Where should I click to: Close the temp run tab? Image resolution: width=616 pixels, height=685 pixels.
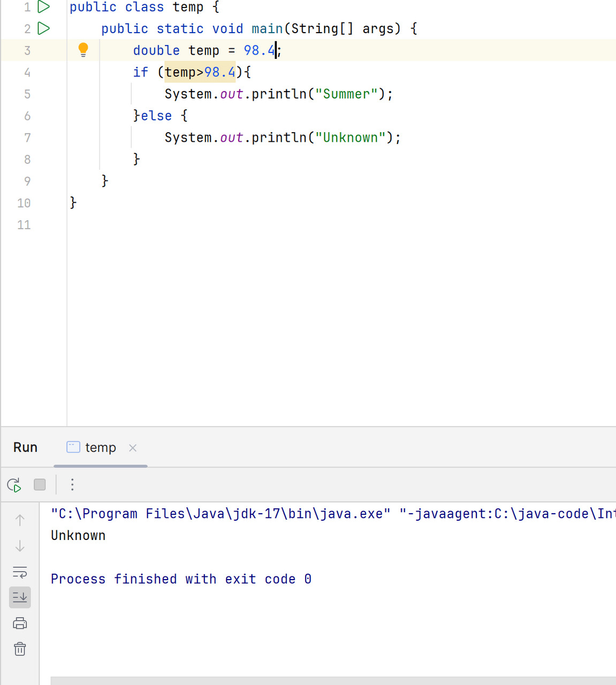click(x=133, y=448)
